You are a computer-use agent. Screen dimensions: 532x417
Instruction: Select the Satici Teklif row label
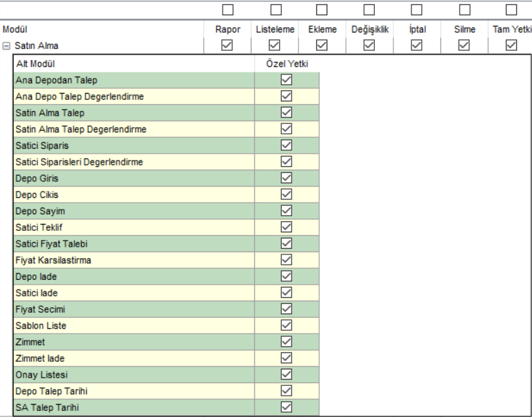point(39,227)
